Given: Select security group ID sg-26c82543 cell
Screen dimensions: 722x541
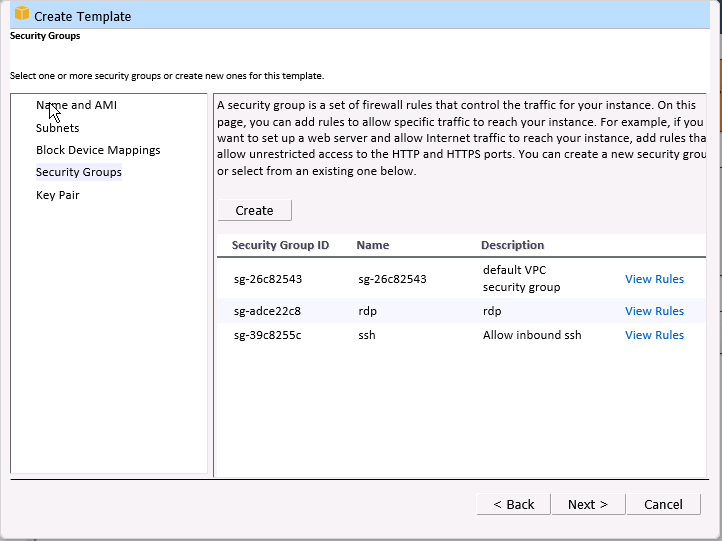Looking at the screenshot, I should (x=267, y=279).
